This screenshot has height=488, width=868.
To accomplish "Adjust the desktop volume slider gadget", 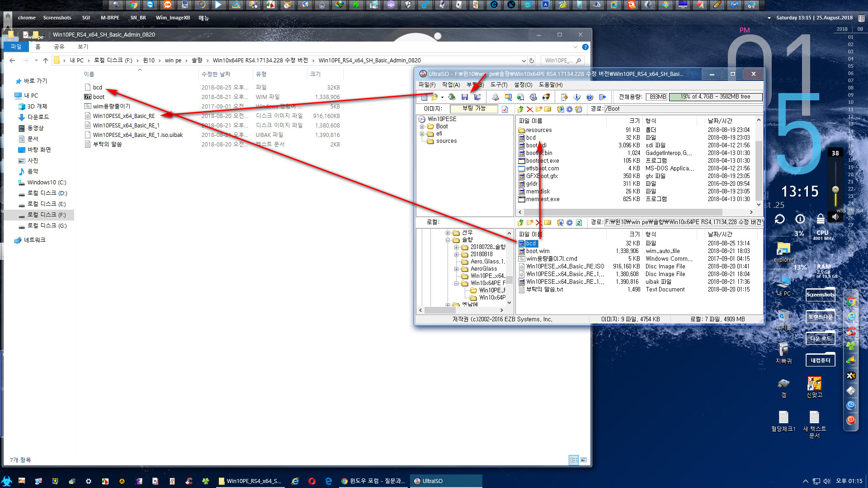I will click(835, 190).
